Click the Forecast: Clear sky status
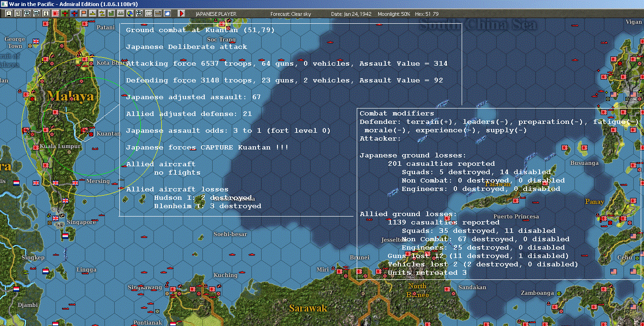Viewport: 644px width, 326px height. pos(291,14)
